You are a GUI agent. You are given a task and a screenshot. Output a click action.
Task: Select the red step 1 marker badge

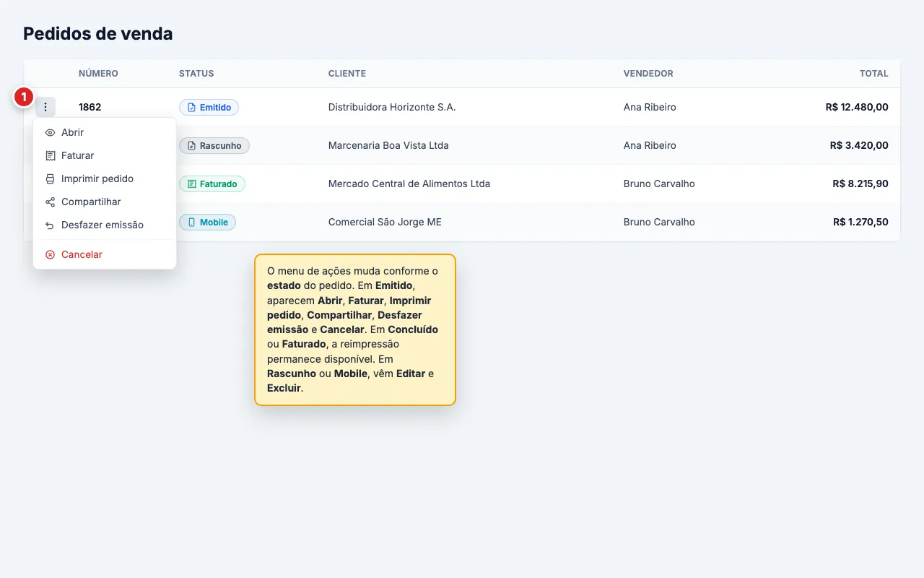pyautogui.click(x=24, y=97)
